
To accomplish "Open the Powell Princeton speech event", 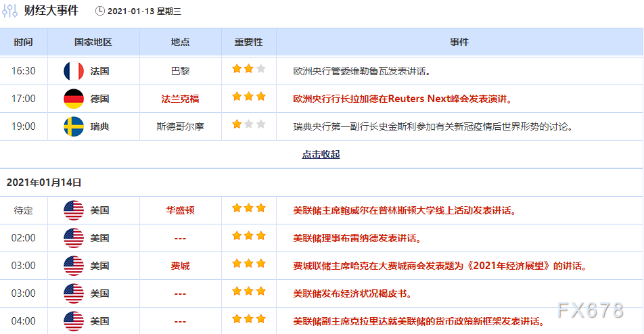I will tap(405, 210).
